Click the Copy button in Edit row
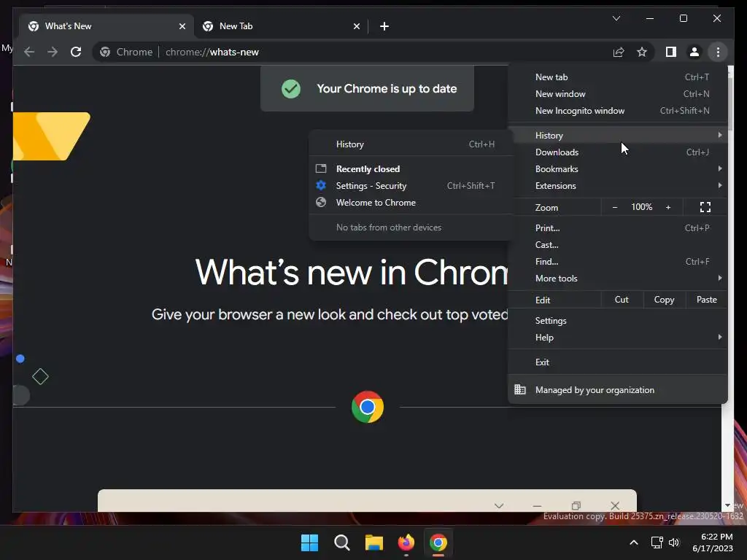 pos(664,300)
